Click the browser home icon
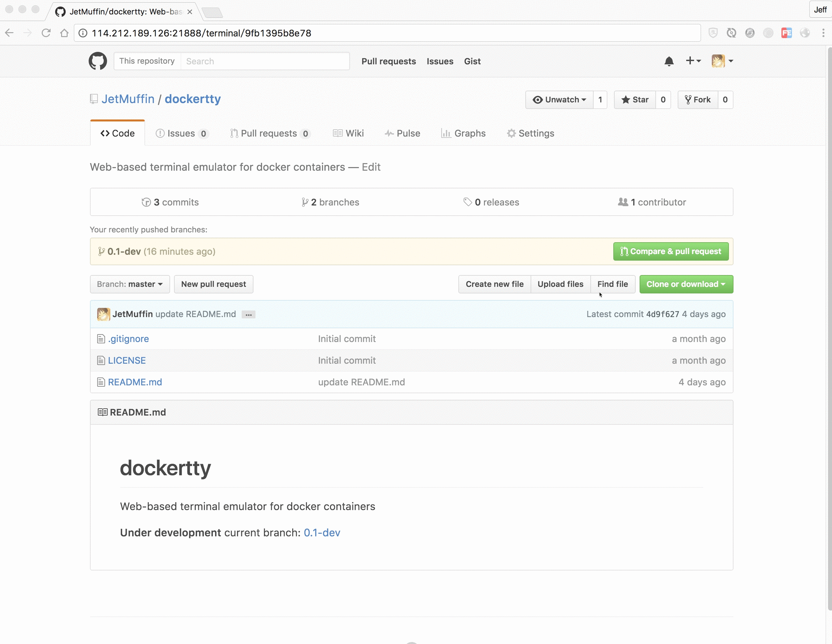 click(x=64, y=33)
